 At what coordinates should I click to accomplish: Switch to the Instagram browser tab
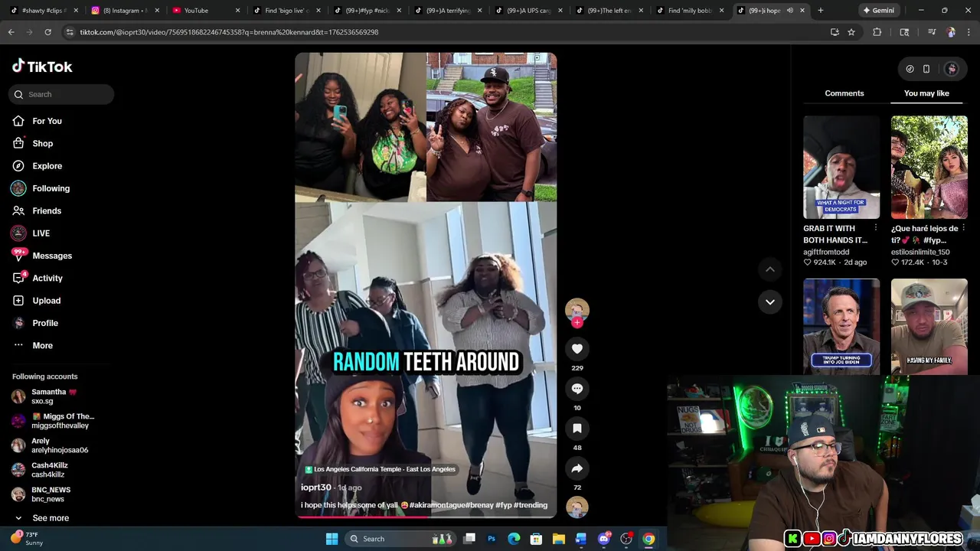tap(124, 11)
